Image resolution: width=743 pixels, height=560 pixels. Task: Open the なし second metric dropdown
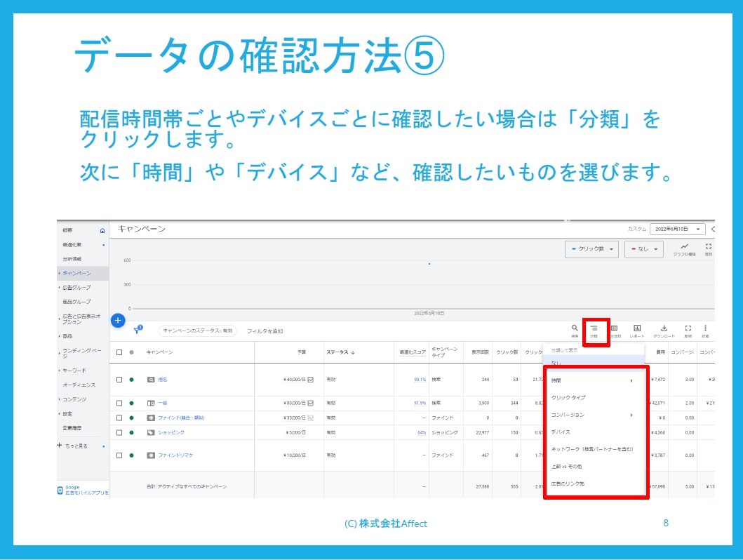click(x=644, y=249)
